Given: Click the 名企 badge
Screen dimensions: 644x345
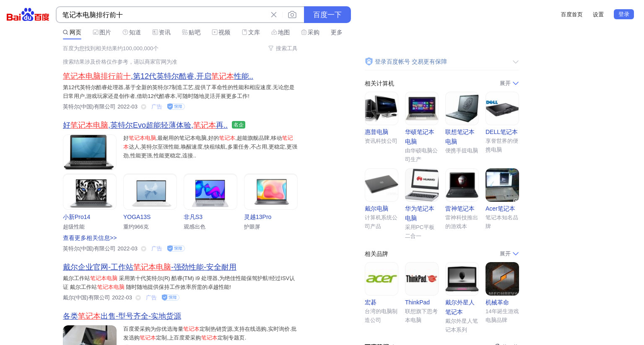Looking at the screenshot, I should point(239,125).
